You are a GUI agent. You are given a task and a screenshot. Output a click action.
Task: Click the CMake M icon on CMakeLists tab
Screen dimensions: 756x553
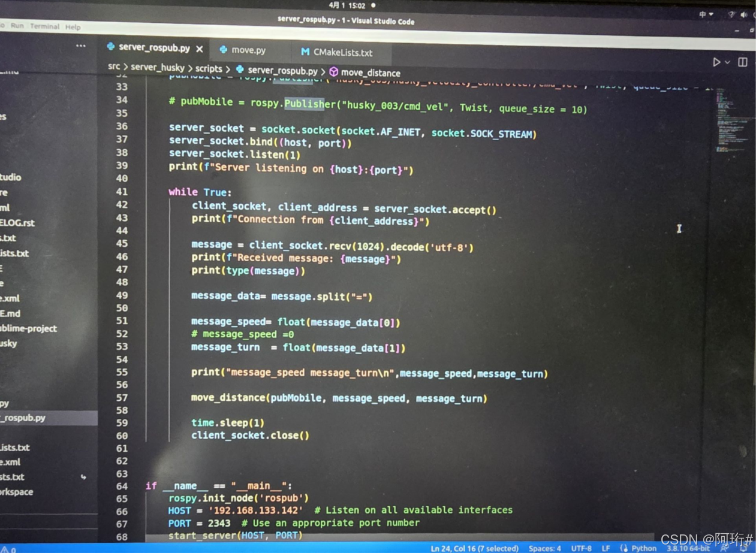pos(305,52)
